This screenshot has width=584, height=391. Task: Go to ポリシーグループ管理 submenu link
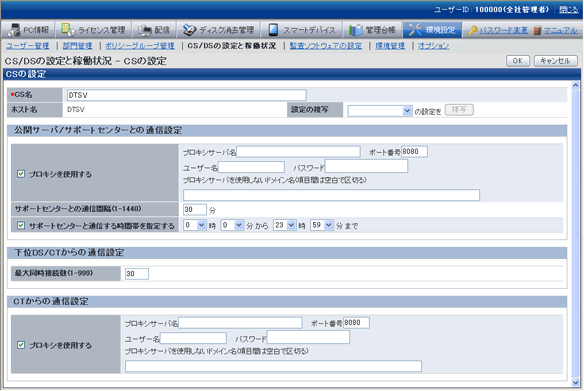click(140, 46)
